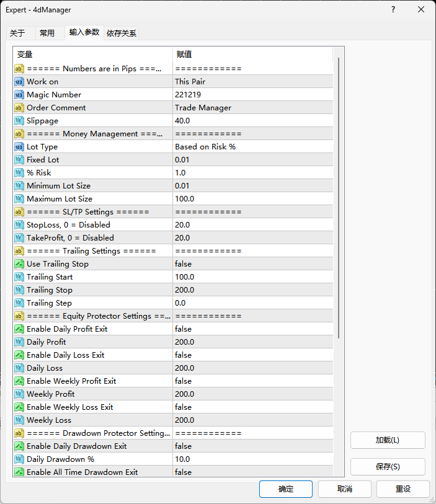Click the double icon beside Slippage
The image size is (436, 504).
(x=19, y=121)
